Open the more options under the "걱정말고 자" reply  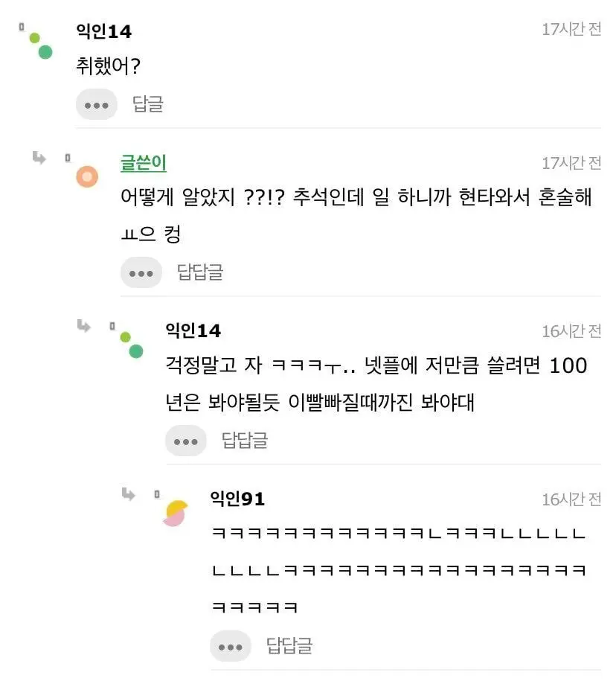click(186, 441)
